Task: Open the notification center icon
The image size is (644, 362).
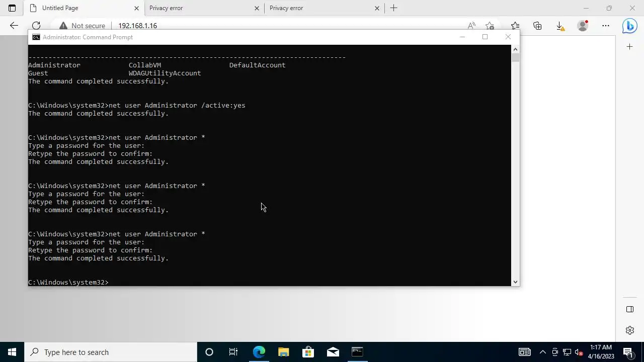Action: coord(628,352)
